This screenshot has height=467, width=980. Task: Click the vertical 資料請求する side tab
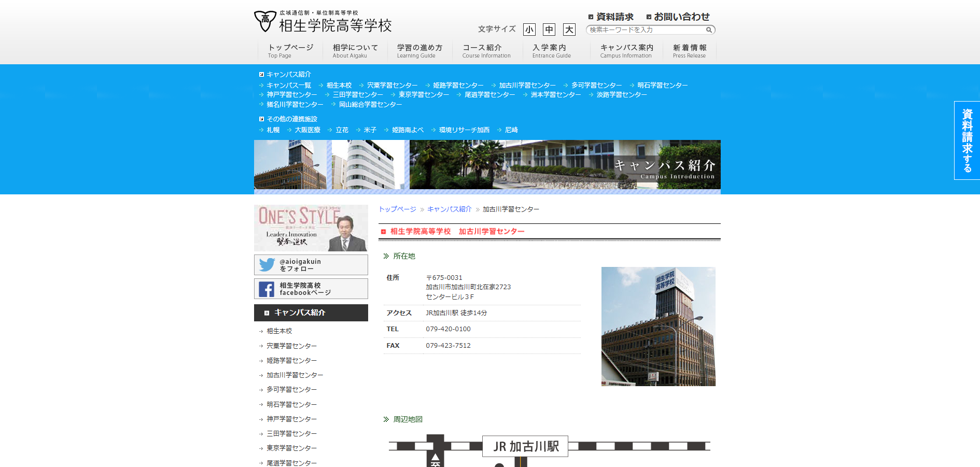pyautogui.click(x=967, y=140)
